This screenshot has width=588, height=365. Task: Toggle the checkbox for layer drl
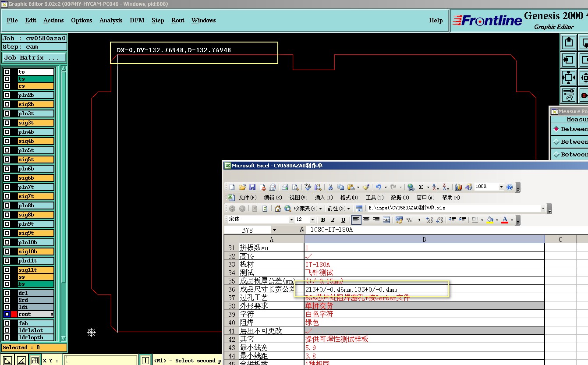tap(7, 293)
